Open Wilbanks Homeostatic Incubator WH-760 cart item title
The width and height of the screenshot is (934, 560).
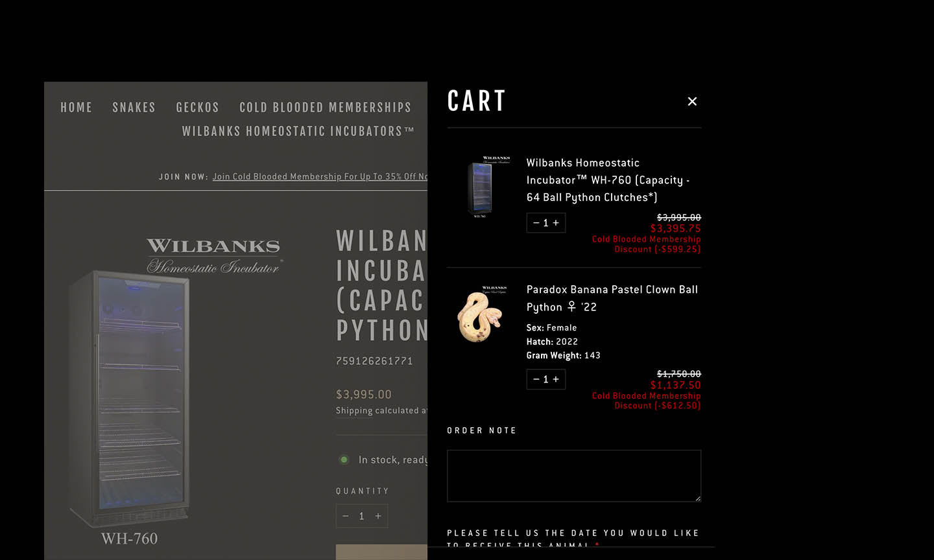pyautogui.click(x=608, y=180)
